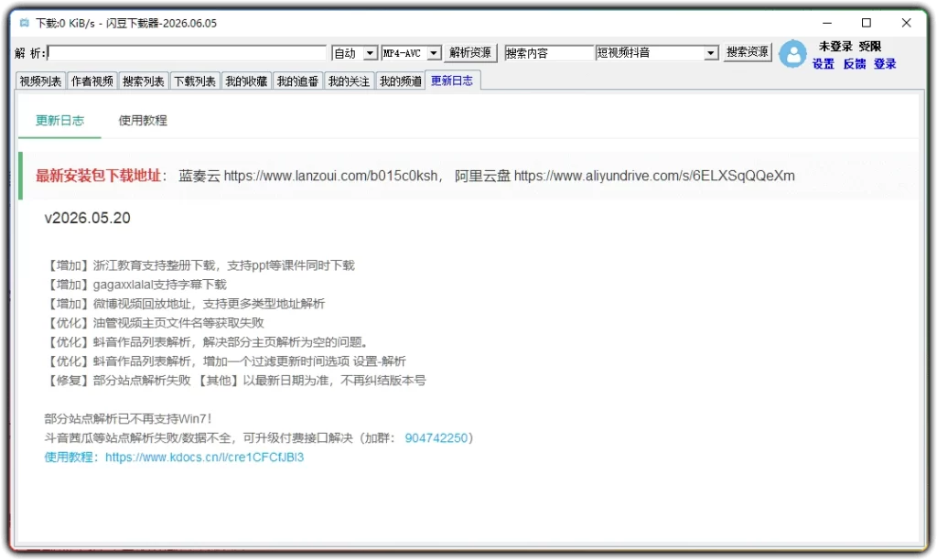Screen dimensions: 937x560
Task: Click the 浙江教育支持整册下载 changelog line
Action: 200,265
